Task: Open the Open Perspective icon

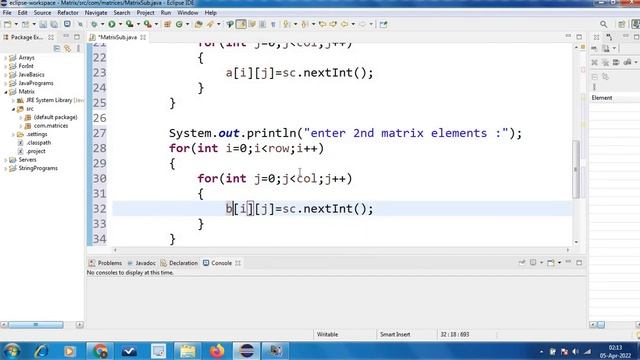Action: click(621, 24)
